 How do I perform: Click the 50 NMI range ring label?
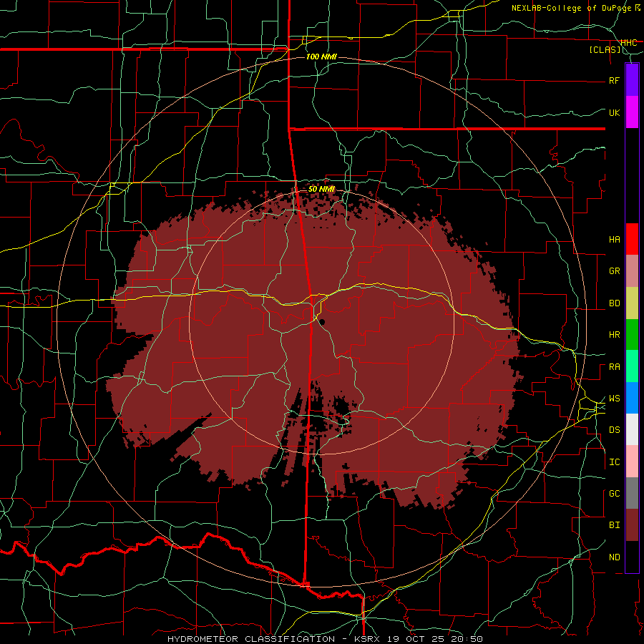321,189
